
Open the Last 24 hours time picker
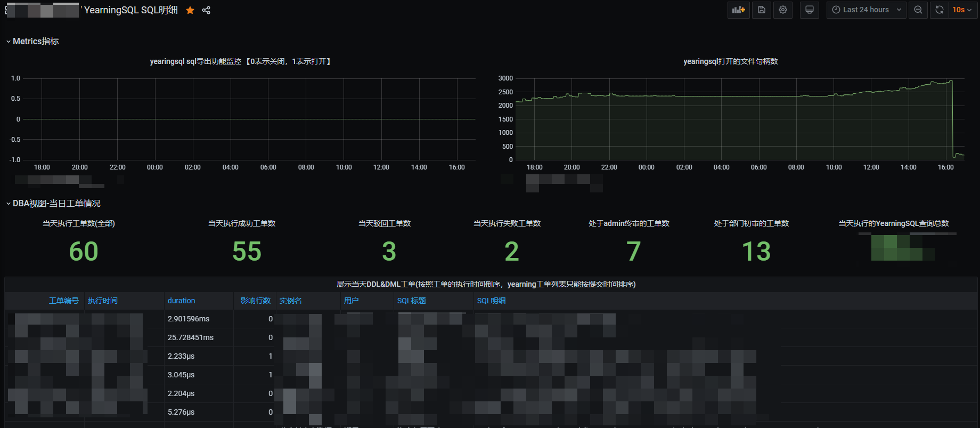[866, 10]
